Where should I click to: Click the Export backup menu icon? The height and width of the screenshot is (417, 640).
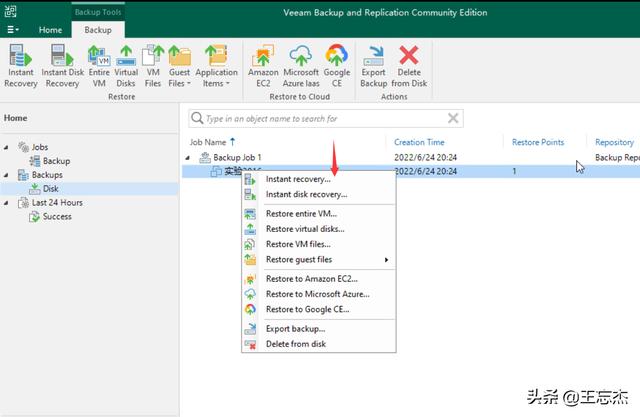pos(250,329)
